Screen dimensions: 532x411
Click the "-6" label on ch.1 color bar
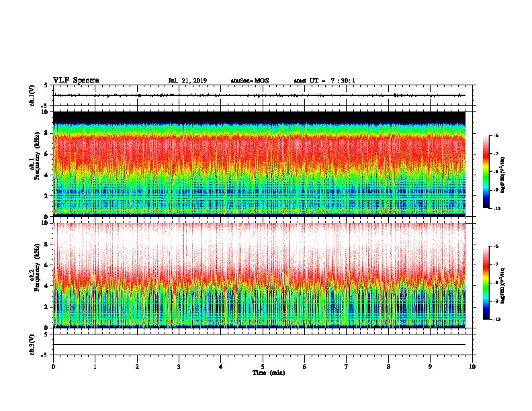coord(496,136)
